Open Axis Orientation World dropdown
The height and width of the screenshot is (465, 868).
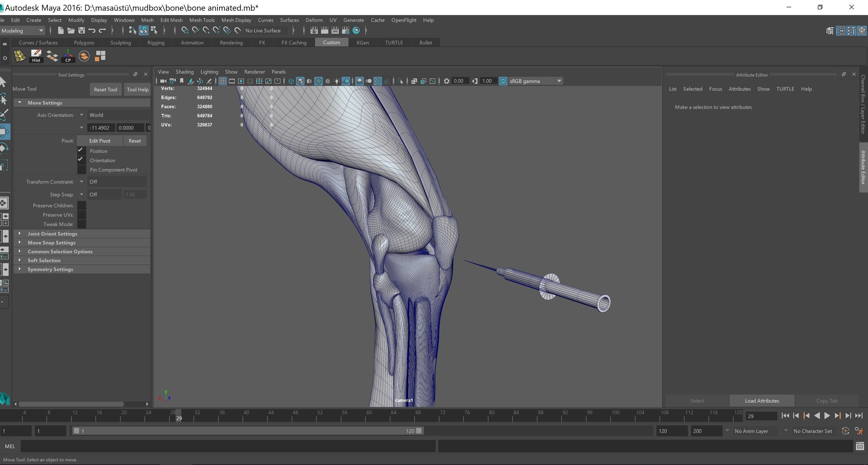[x=119, y=115]
